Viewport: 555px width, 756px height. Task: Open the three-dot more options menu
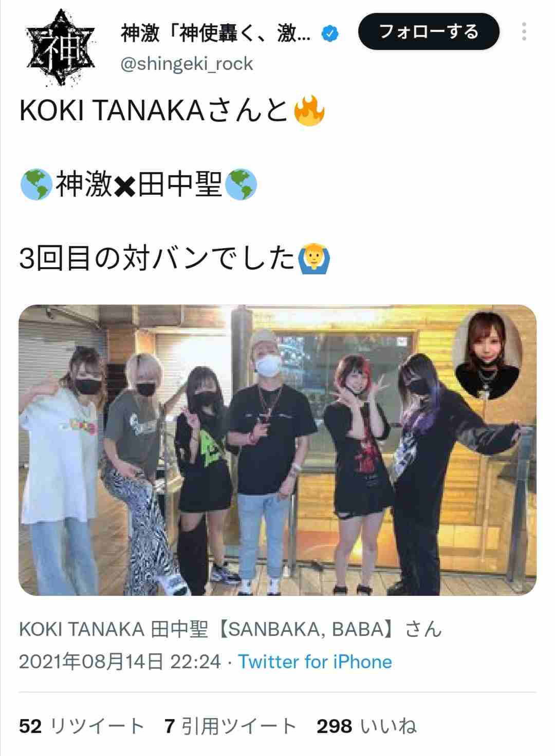point(524,32)
